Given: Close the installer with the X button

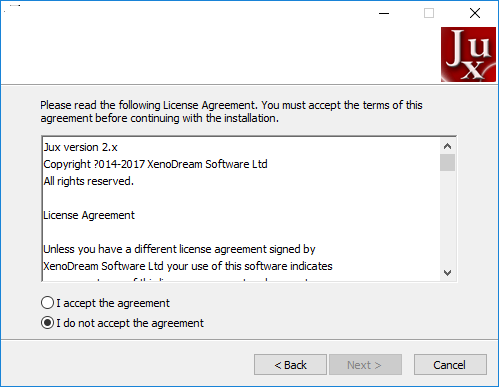Looking at the screenshot, I should pos(475,13).
